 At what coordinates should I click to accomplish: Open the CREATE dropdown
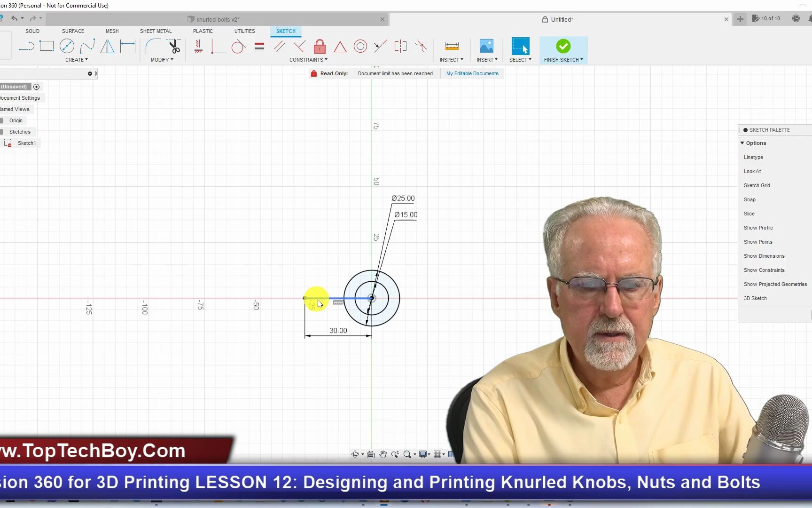[76, 60]
